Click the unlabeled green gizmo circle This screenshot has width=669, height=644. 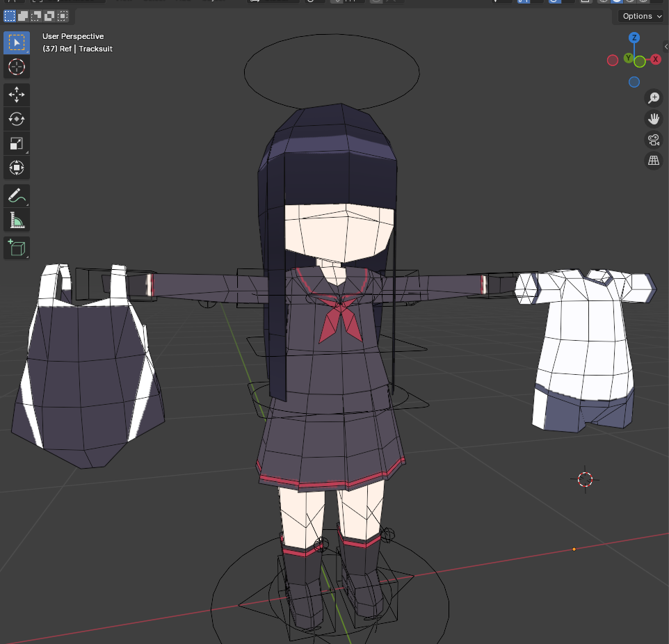coord(640,63)
